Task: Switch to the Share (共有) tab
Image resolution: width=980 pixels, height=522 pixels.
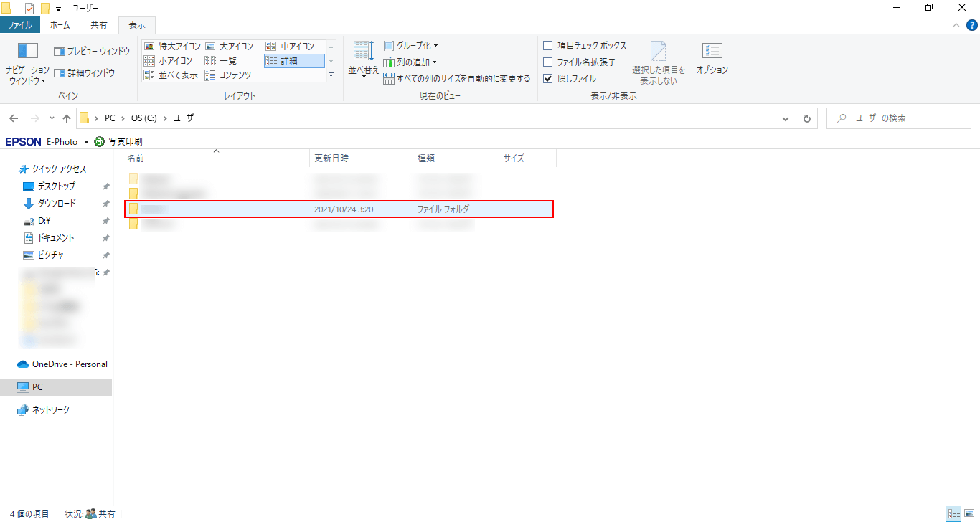Action: point(99,25)
